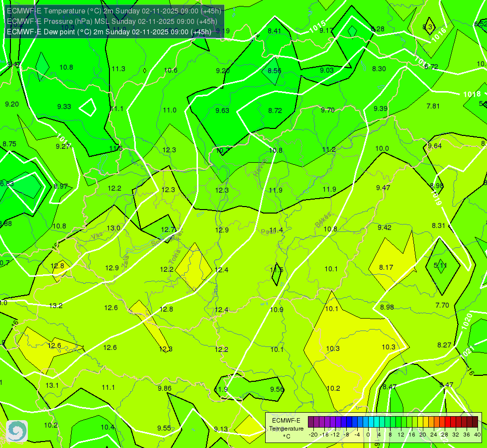Screen dimensions: 487x448
Task: Click the 11.3 temperature value
Action: click(x=118, y=69)
